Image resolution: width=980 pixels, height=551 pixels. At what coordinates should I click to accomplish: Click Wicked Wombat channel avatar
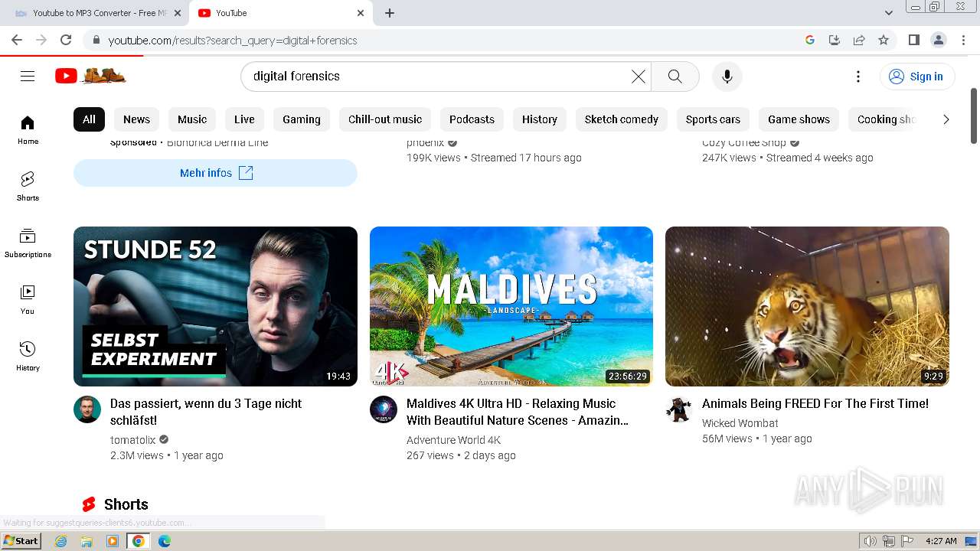(x=679, y=409)
